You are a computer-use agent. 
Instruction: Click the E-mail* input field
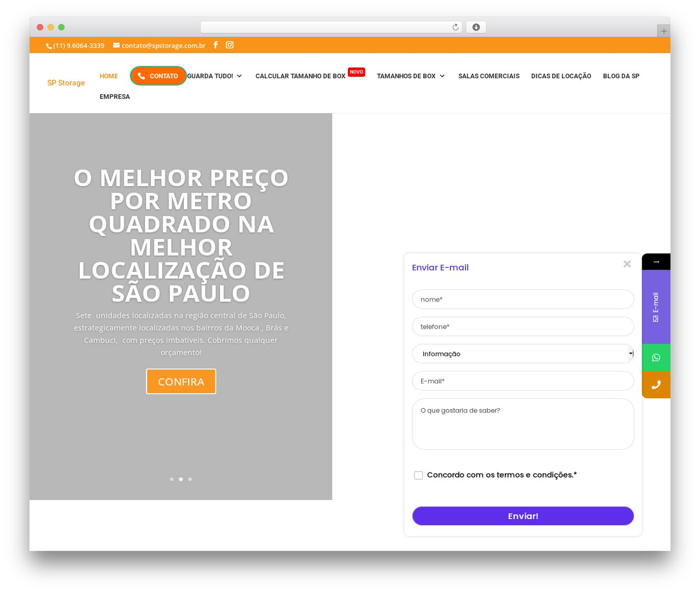pyautogui.click(x=523, y=381)
